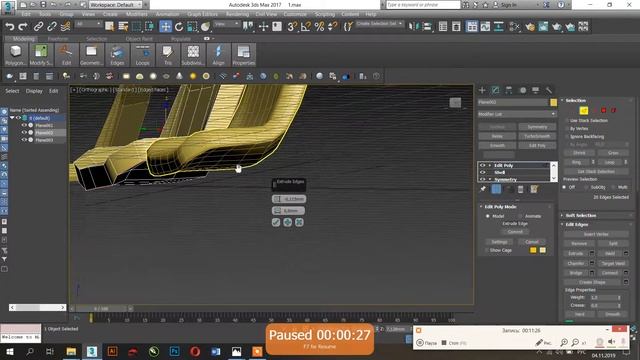Enable the Ignore Backfacing checkbox
640x360 pixels.
(x=567, y=136)
